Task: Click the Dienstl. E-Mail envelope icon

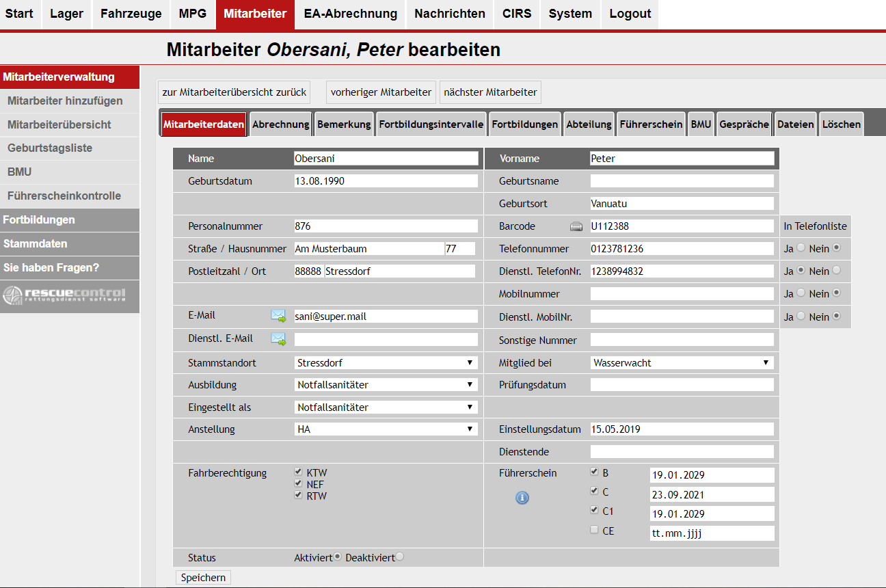Action: (278, 338)
